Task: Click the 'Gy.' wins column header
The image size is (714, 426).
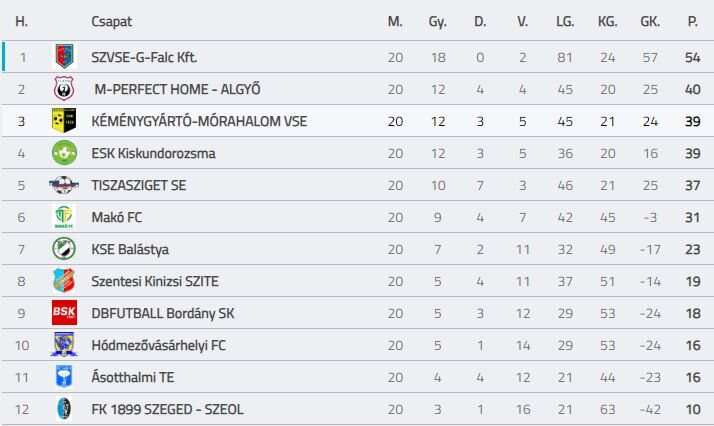Action: coord(437,21)
